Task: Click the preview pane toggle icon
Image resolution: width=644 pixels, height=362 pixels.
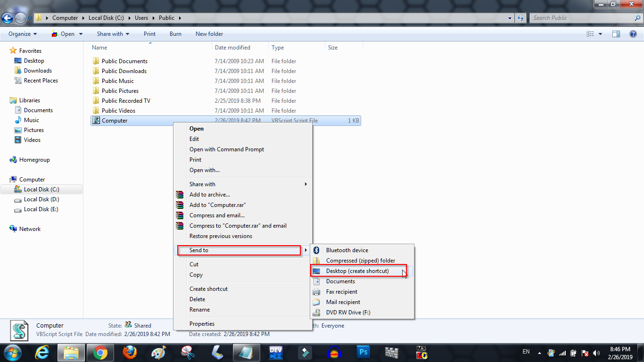Action: coord(616,34)
